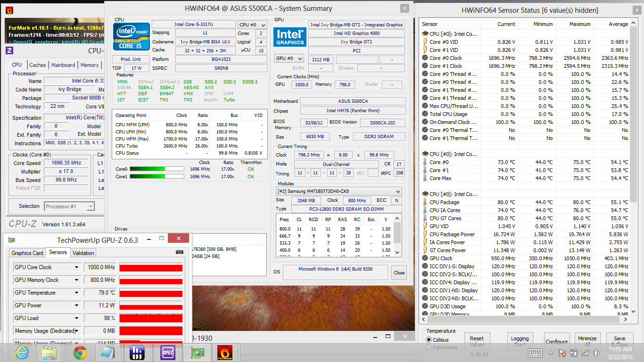Screen dimensions: 644x362
Task: Click the Minimize All button
Action: click(x=587, y=341)
